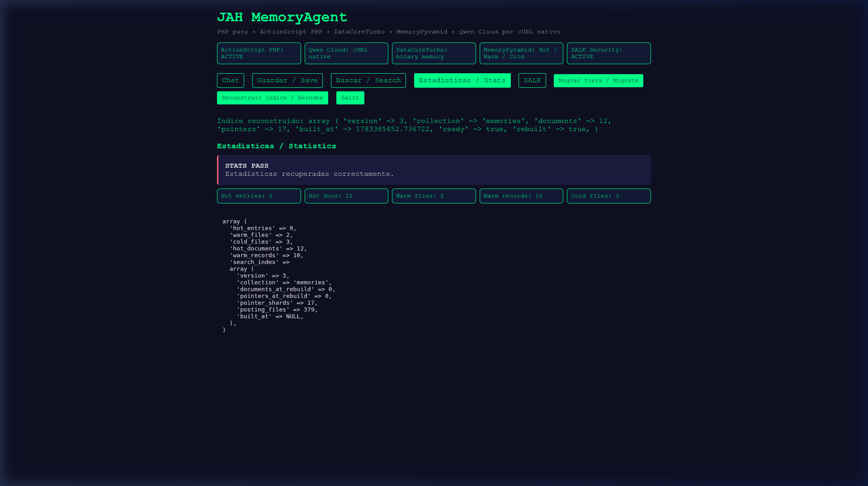
Task: Click Migrar tiers / Migrate button
Action: click(x=598, y=80)
